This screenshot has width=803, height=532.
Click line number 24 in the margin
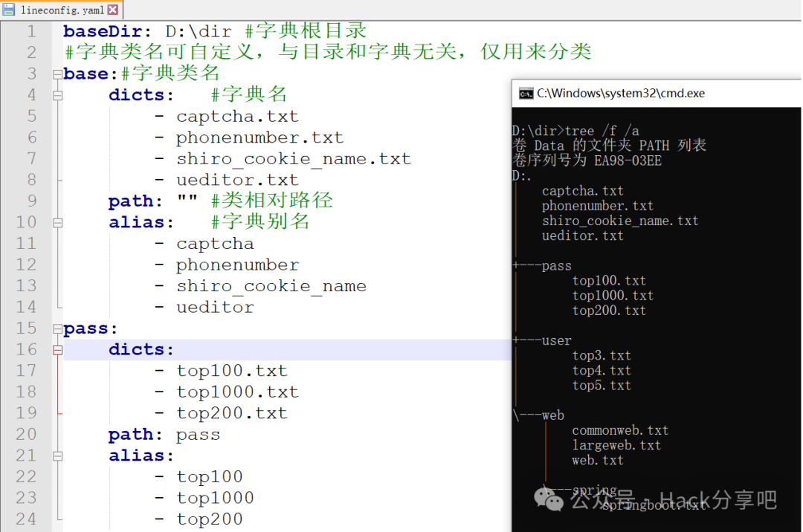(27, 519)
